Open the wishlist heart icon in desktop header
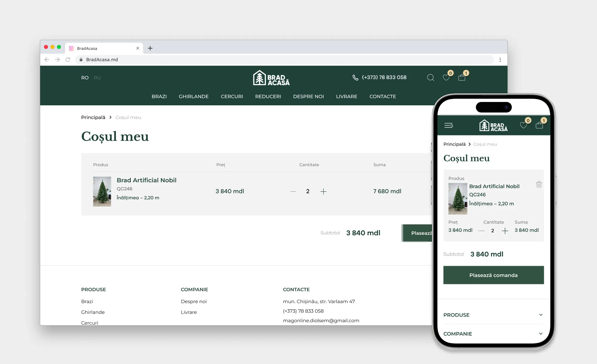The image size is (597, 364). pos(446,78)
